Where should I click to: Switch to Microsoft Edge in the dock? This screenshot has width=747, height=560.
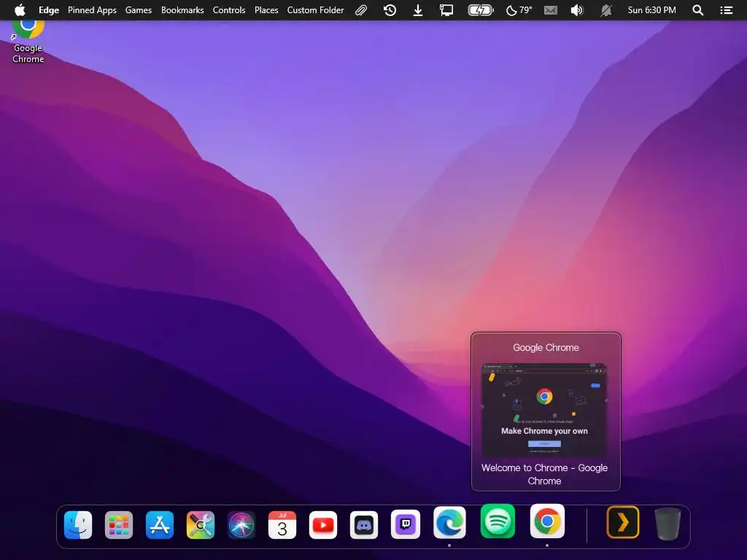[449, 522]
